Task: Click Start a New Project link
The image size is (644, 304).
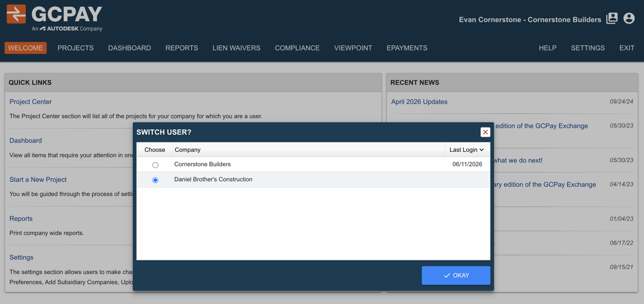Action: tap(38, 179)
